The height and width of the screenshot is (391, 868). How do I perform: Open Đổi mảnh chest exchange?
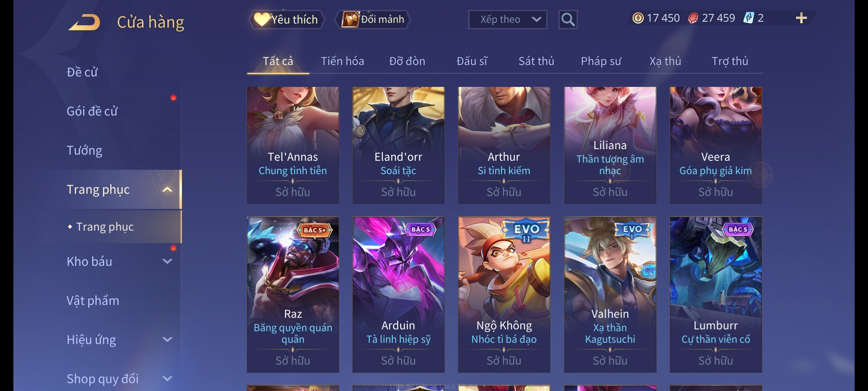(373, 20)
